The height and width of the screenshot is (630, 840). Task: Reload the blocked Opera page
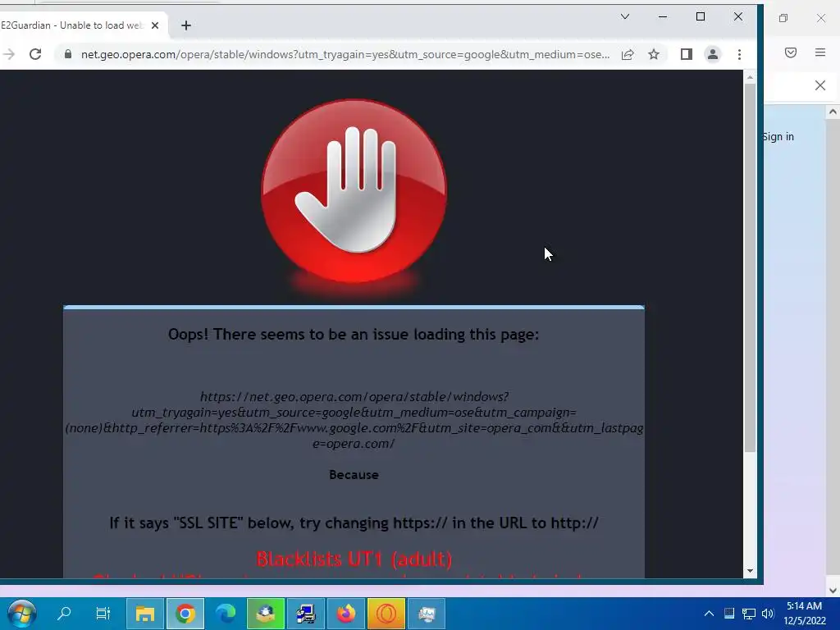click(35, 54)
